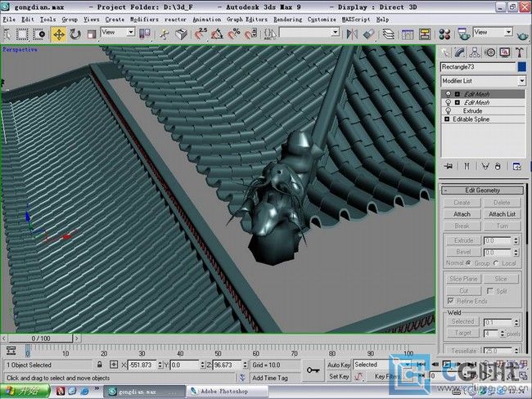The width and height of the screenshot is (532, 399).
Task: Click the X coordinate input field
Action: point(142,365)
